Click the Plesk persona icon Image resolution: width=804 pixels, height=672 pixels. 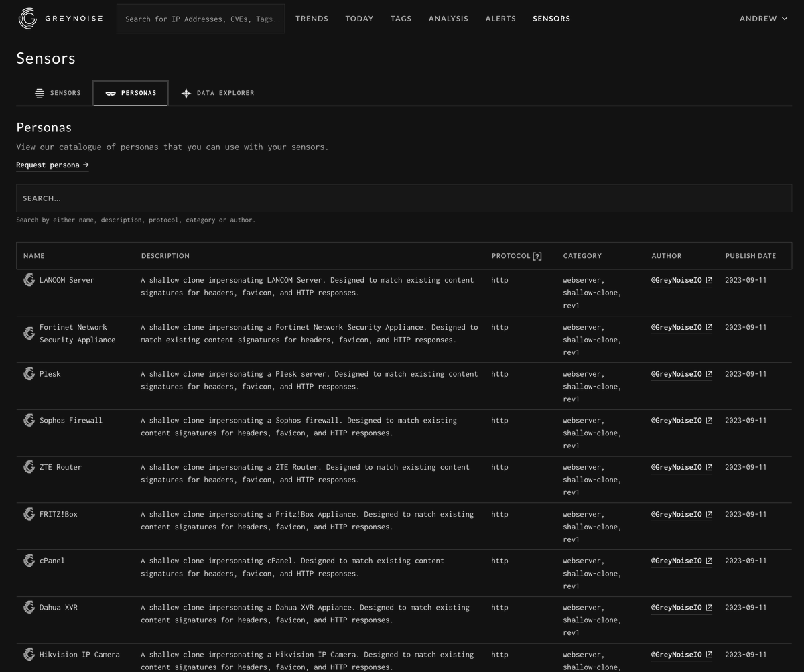[x=29, y=374]
